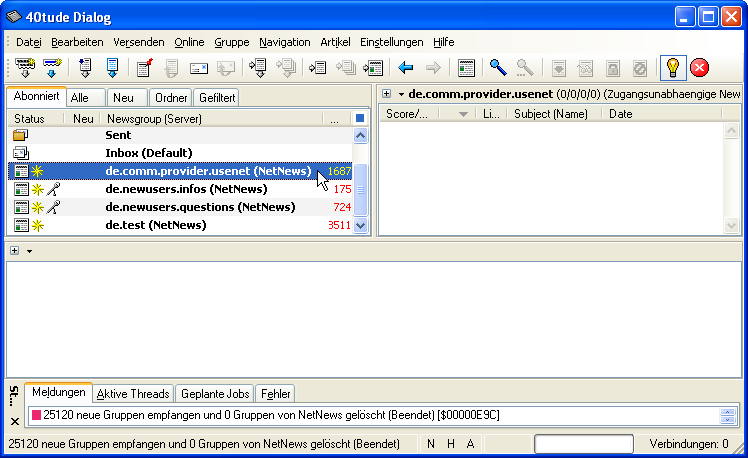Click the notepad with pencil toolbar icon
Image resolution: width=748 pixels, height=458 pixels.
[144, 68]
